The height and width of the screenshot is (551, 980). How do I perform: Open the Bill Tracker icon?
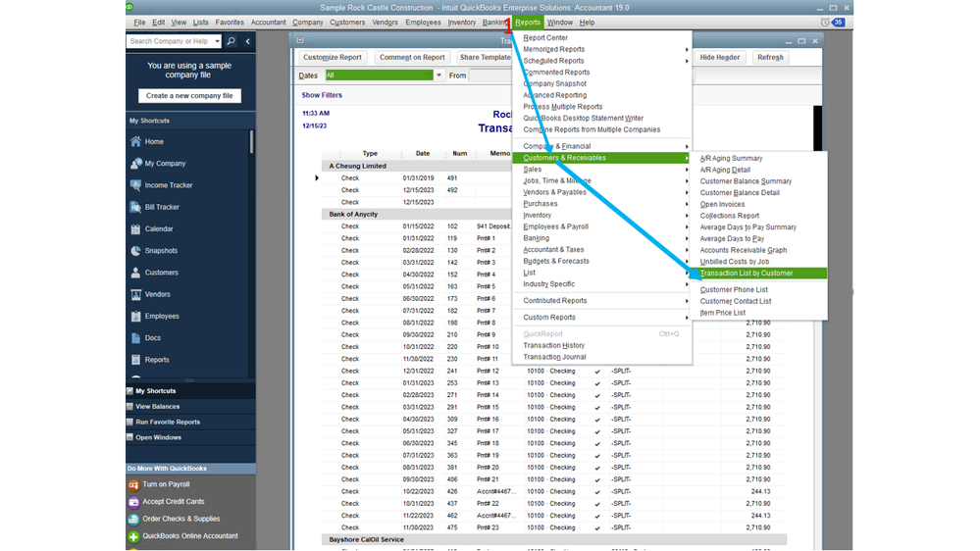[x=135, y=208]
